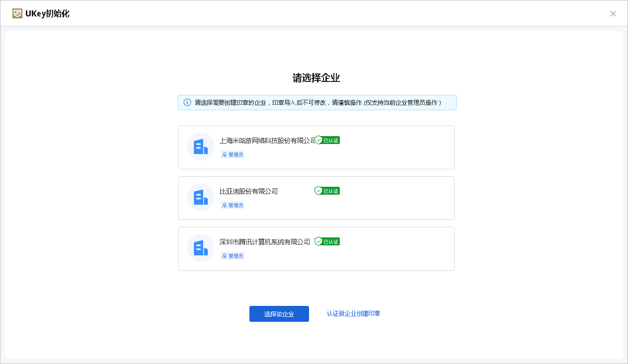Click 米哈游's 管理员 role badge
The height and width of the screenshot is (364, 628).
click(233, 154)
